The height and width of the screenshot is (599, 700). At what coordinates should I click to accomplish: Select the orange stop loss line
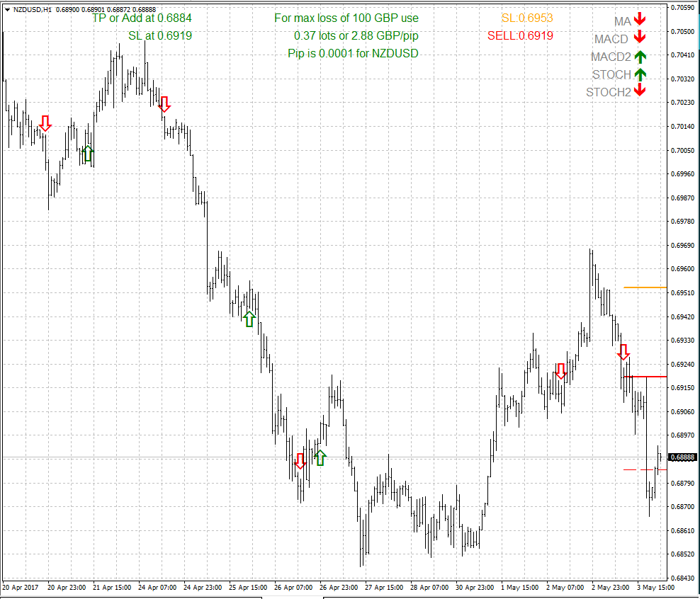click(x=645, y=287)
